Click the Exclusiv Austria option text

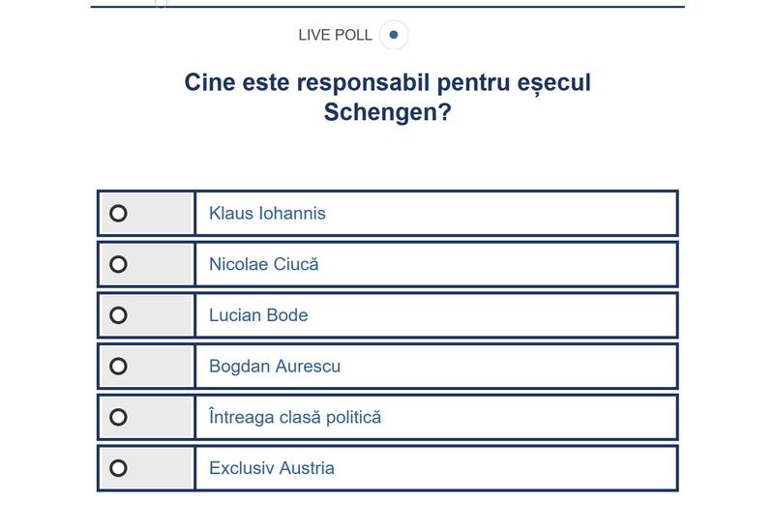tap(272, 468)
